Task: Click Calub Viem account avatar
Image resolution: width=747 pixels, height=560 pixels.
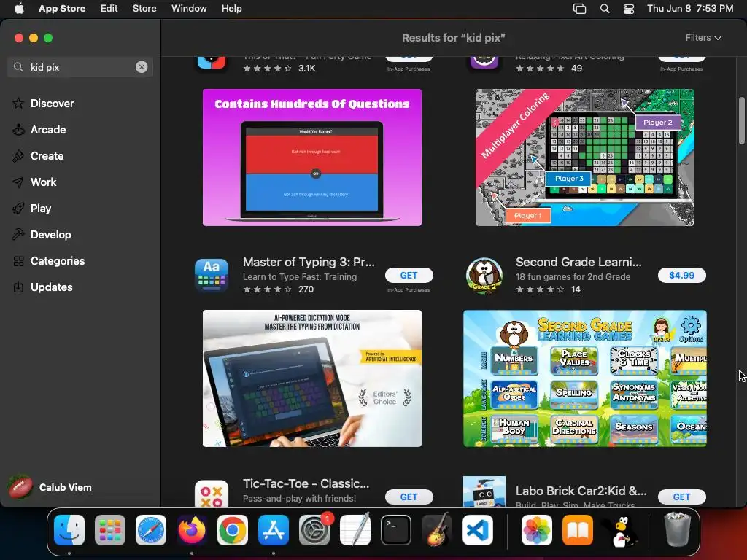Action: tap(20, 487)
